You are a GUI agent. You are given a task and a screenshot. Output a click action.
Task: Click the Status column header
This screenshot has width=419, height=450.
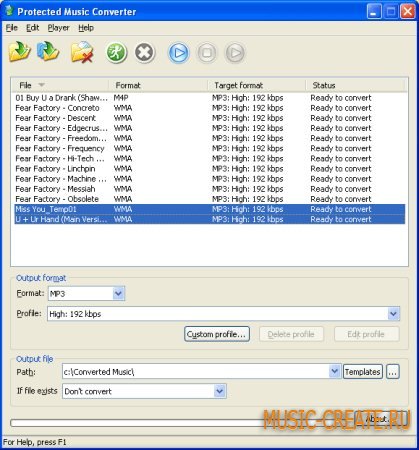[356, 85]
